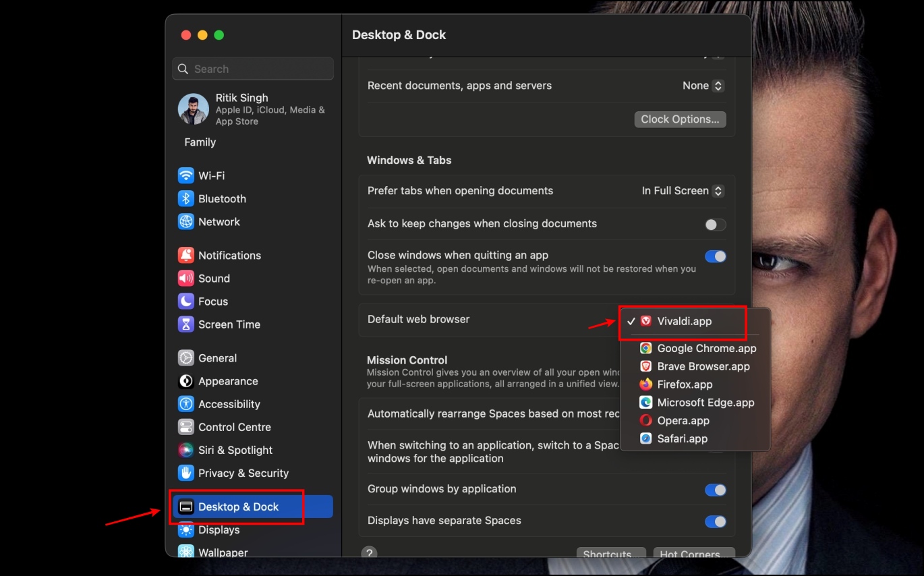This screenshot has height=576, width=924.
Task: Open the Hot Corners button
Action: click(694, 554)
